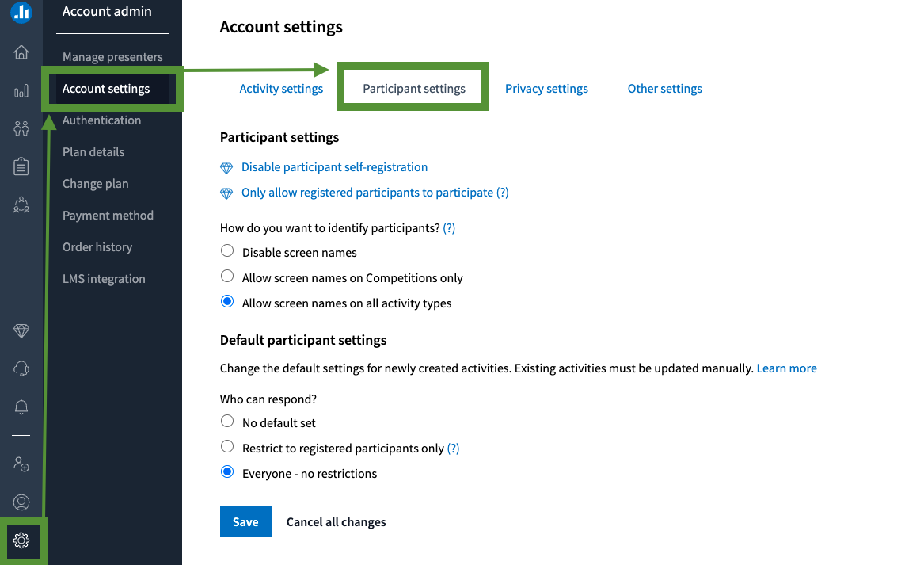Select No default set radio
The height and width of the screenshot is (565, 924).
(x=227, y=421)
